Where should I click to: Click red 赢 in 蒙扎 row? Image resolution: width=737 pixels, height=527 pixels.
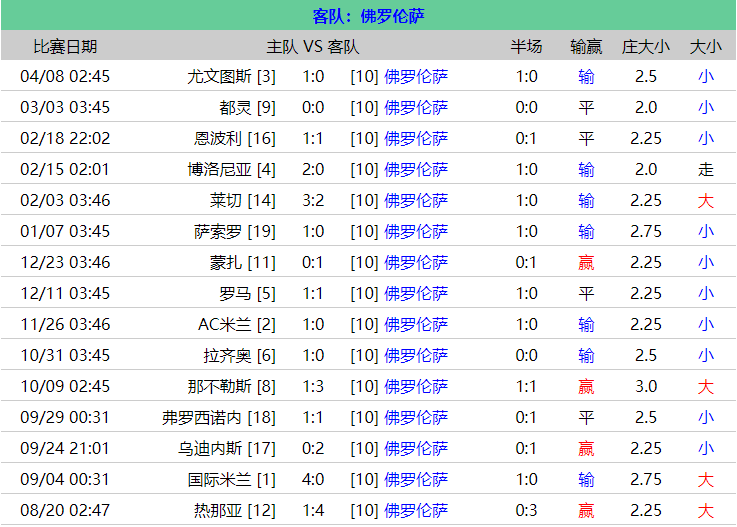click(x=586, y=262)
